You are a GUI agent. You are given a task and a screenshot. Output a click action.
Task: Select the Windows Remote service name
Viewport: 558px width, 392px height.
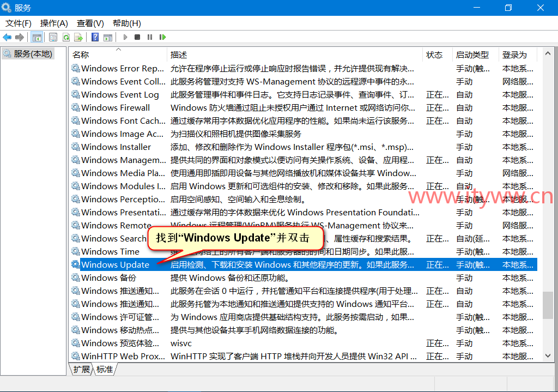click(x=117, y=225)
